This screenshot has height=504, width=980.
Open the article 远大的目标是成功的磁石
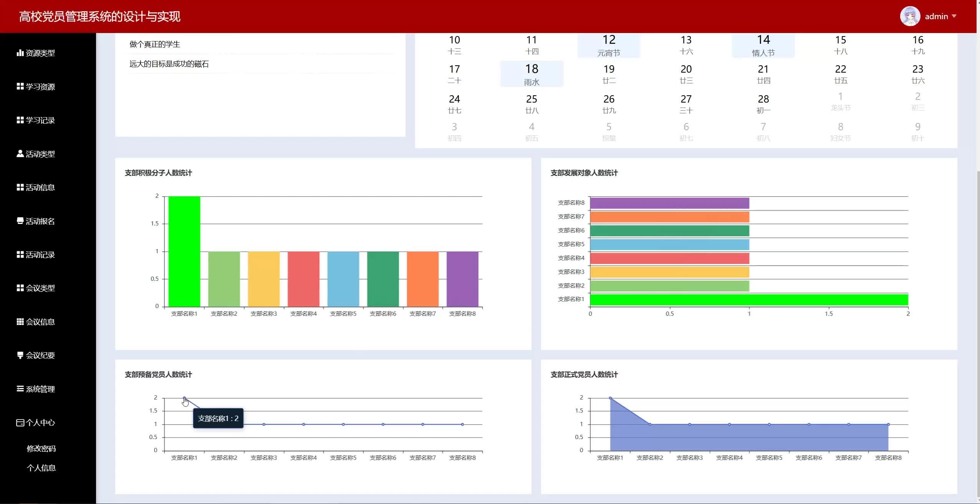click(169, 64)
